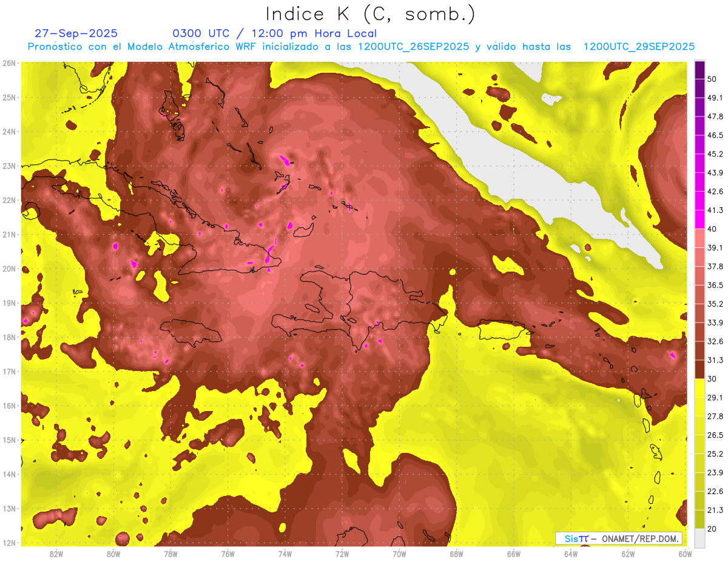Click the 82W longitude axis label

coord(56,554)
